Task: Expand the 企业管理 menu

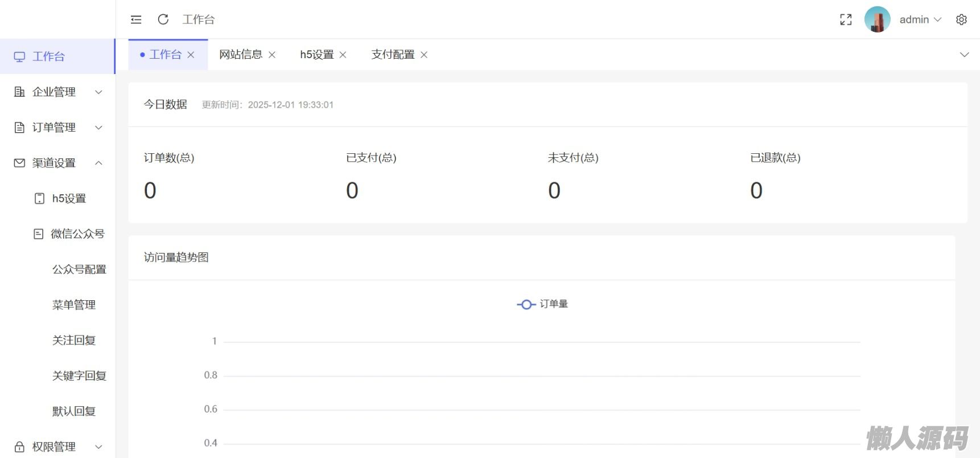Action: click(x=57, y=92)
